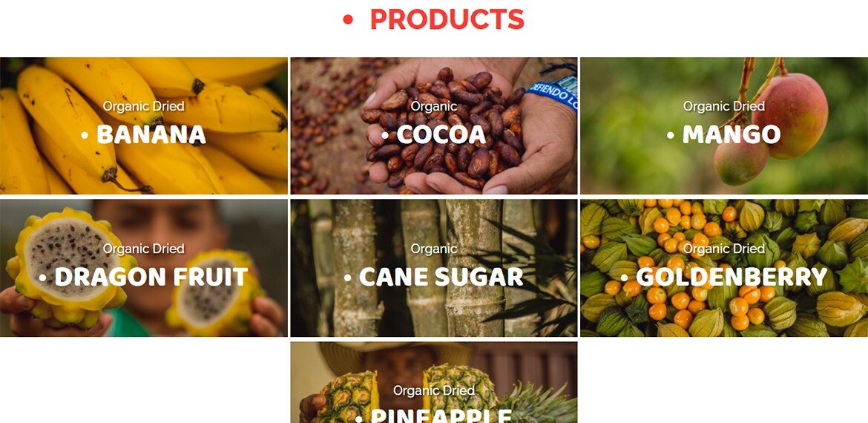
Task: Click the COCOA heading text
Action: (441, 134)
